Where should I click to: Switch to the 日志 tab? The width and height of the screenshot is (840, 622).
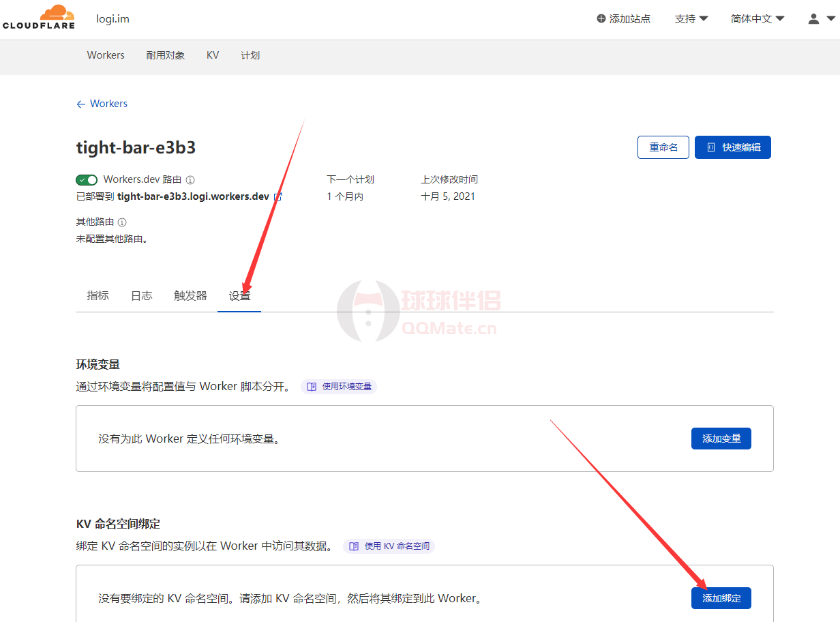pyautogui.click(x=141, y=296)
